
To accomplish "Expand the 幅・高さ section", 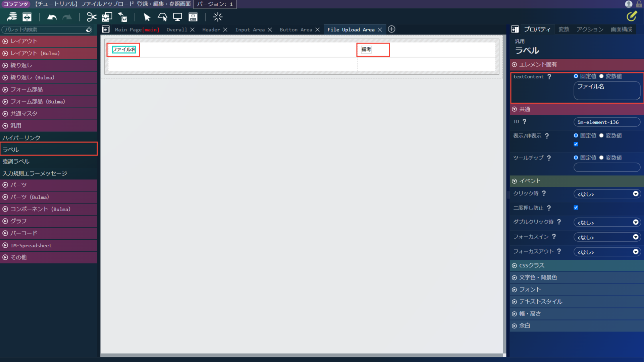I will (577, 314).
